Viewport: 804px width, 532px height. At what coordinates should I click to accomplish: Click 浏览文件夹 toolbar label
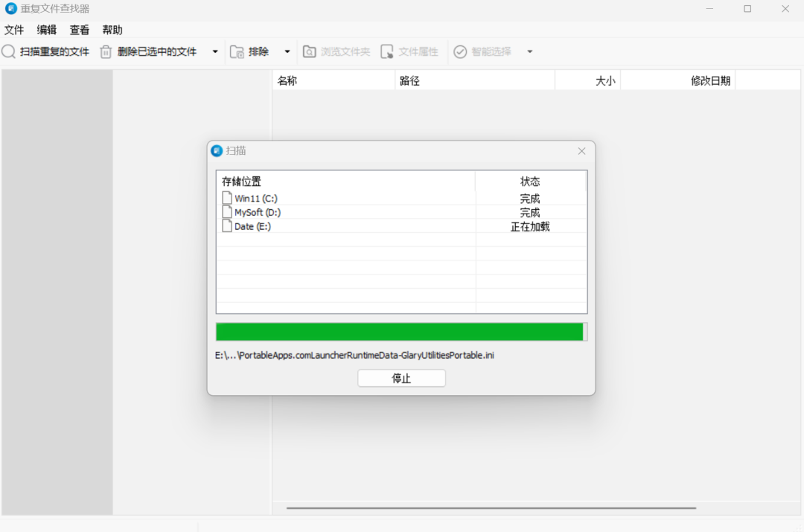[345, 52]
